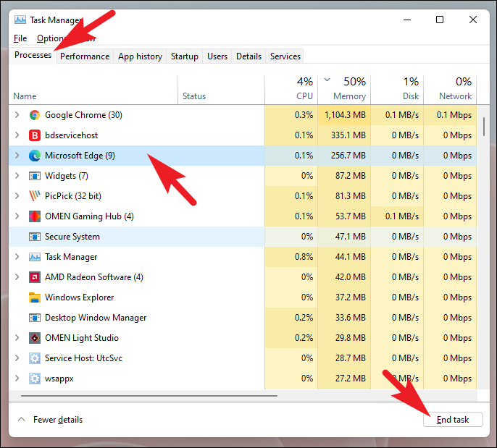Click the Microsoft Edge process icon

(x=35, y=156)
